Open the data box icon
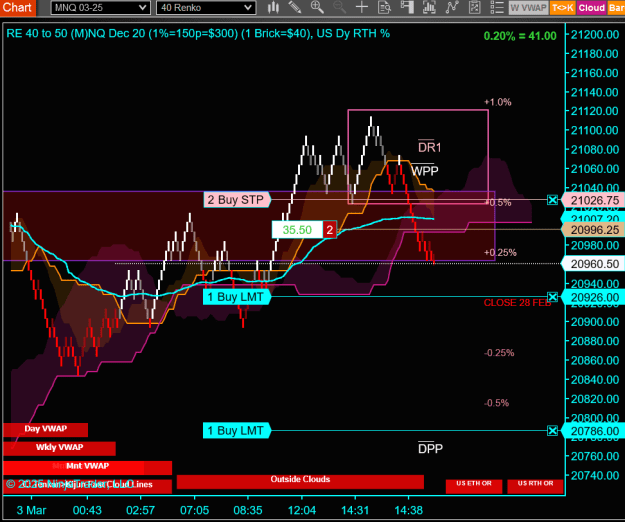The height and width of the screenshot is (522, 625). pos(384,7)
